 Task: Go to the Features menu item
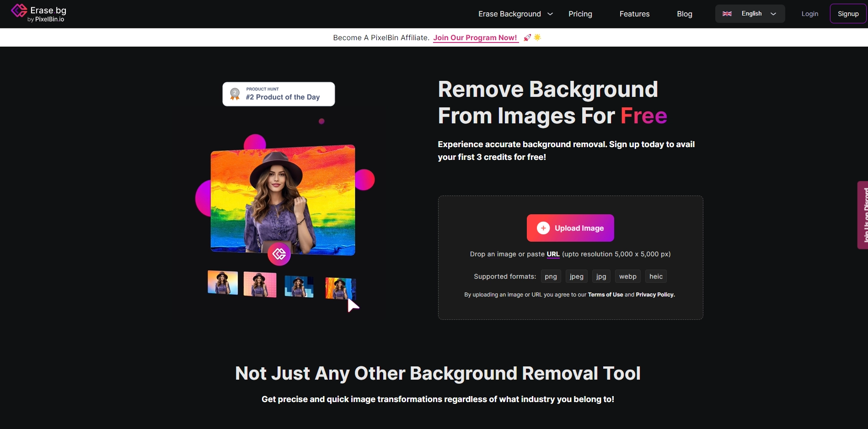tap(634, 14)
